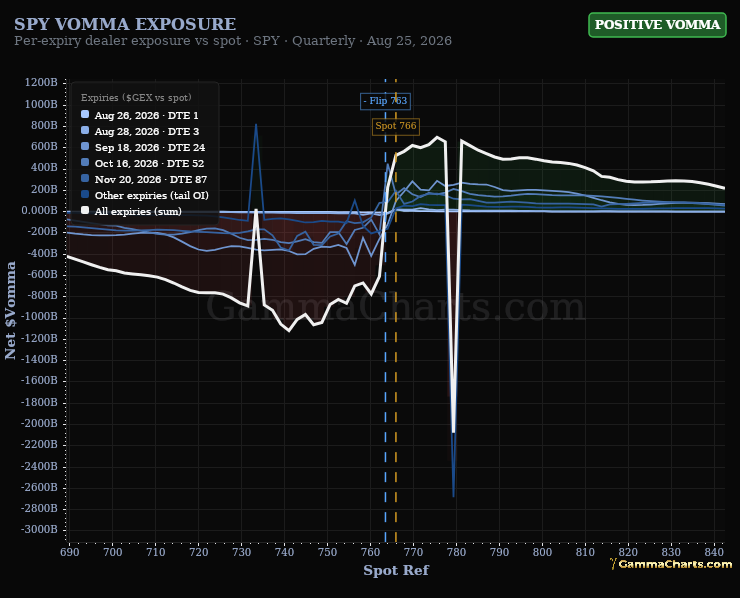Click the Other expiries legend color swatch
740x598 pixels.
85,195
